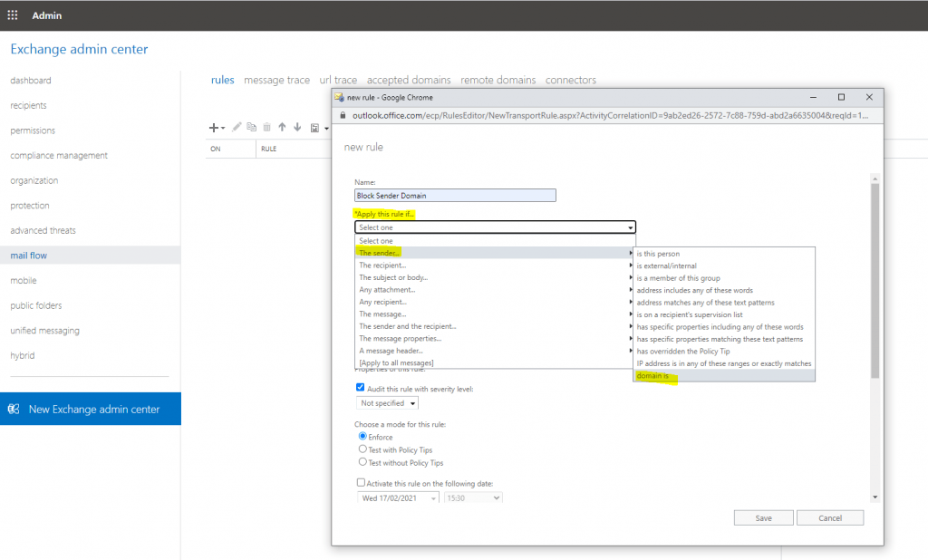Select Test without Policy Tips mode

pos(362,462)
